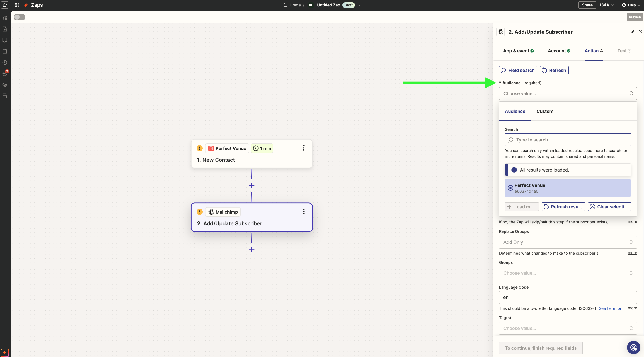Open the Replace Groups dropdown
This screenshot has height=357, width=644.
click(x=568, y=242)
